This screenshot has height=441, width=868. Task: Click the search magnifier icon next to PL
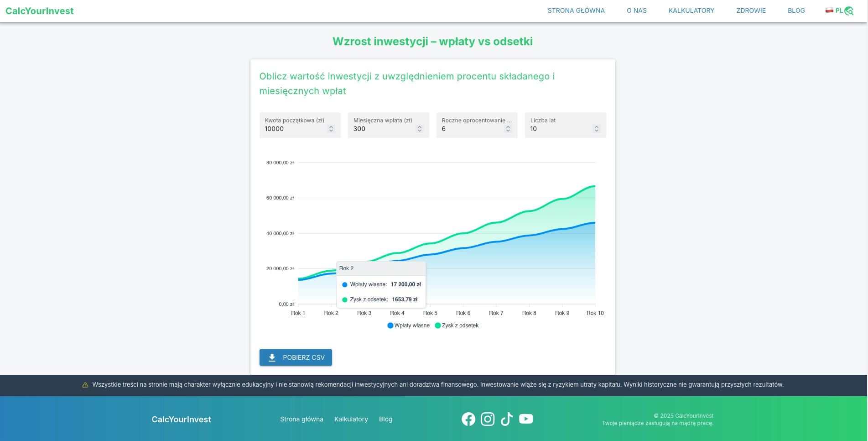(849, 11)
